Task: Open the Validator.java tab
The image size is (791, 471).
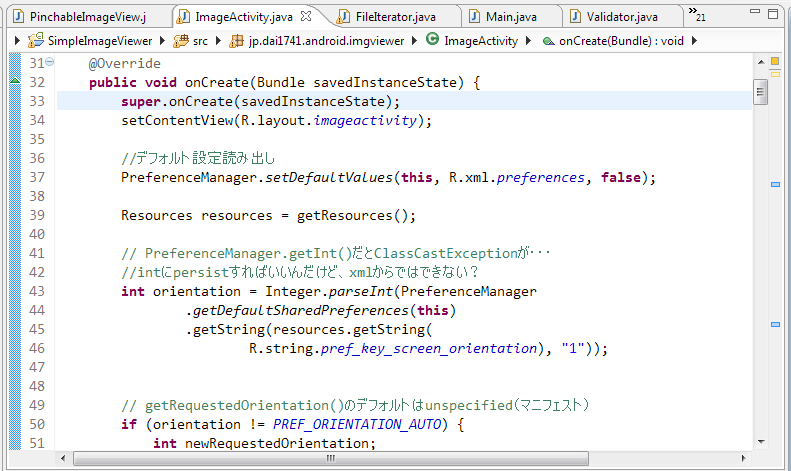Action: tap(622, 17)
